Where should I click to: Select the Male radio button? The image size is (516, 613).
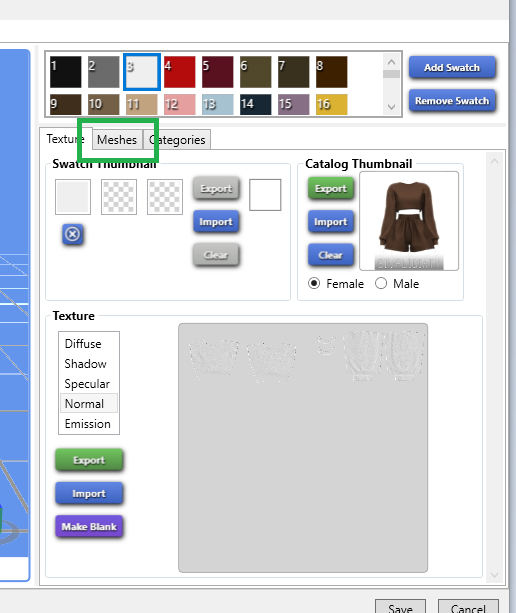tap(381, 283)
